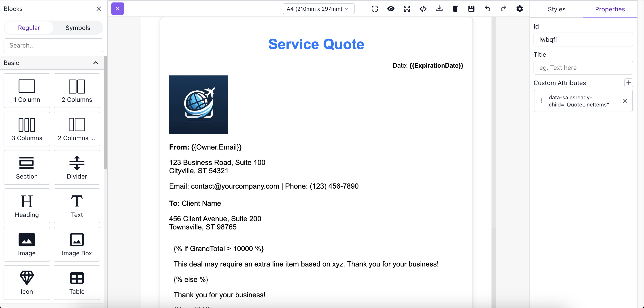Open the settings gear icon
Image resolution: width=644 pixels, height=308 pixels.
click(x=519, y=9)
